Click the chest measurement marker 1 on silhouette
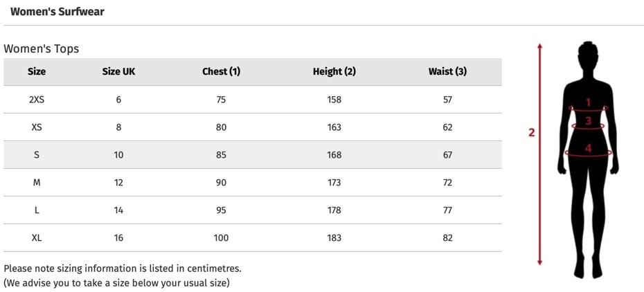This screenshot has width=644, height=292. [x=588, y=102]
